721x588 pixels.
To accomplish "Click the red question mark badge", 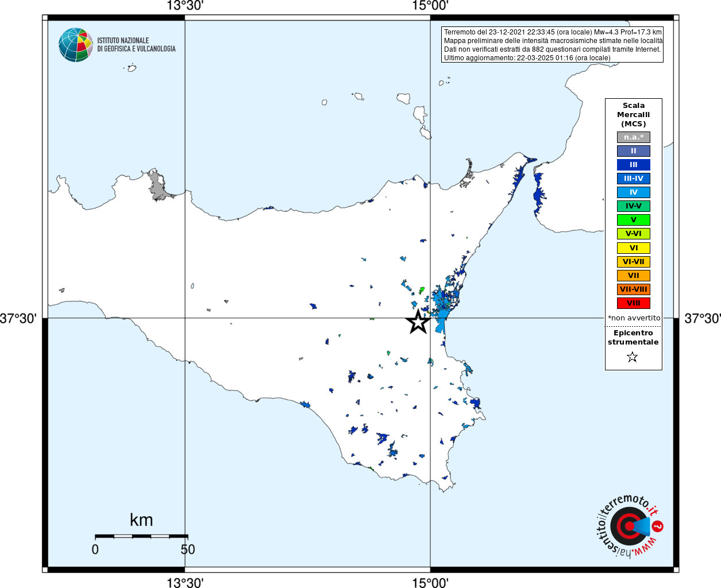I will (x=658, y=525).
